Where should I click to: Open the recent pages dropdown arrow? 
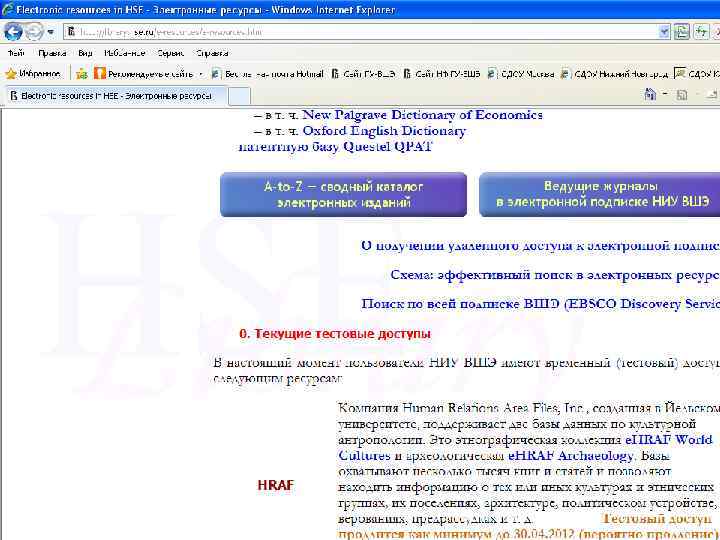point(51,32)
